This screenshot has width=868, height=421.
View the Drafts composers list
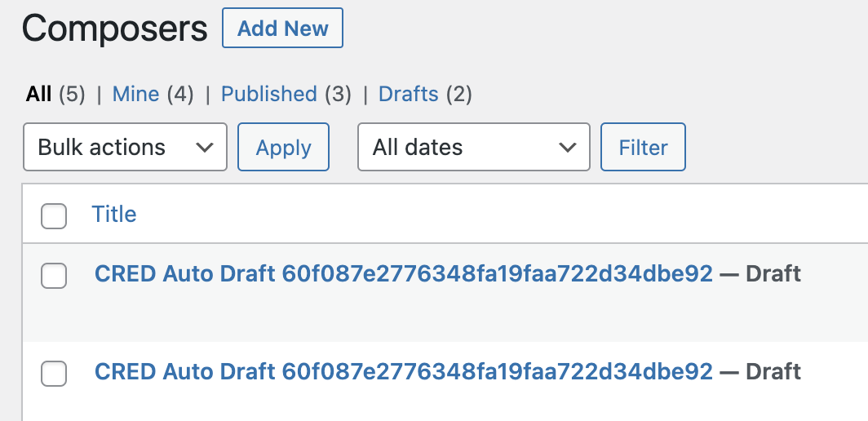click(x=408, y=94)
